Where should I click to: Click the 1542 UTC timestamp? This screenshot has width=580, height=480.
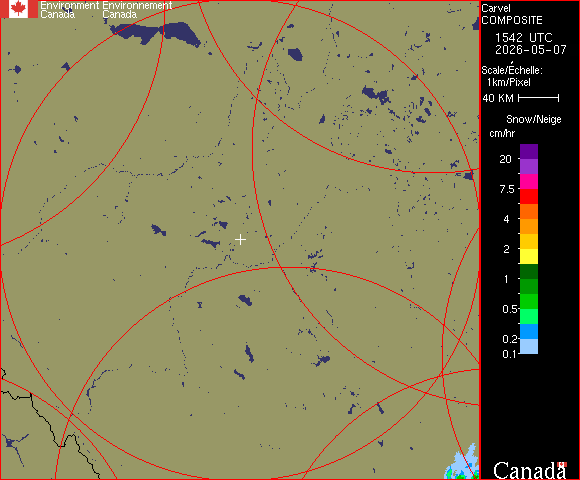[523, 38]
